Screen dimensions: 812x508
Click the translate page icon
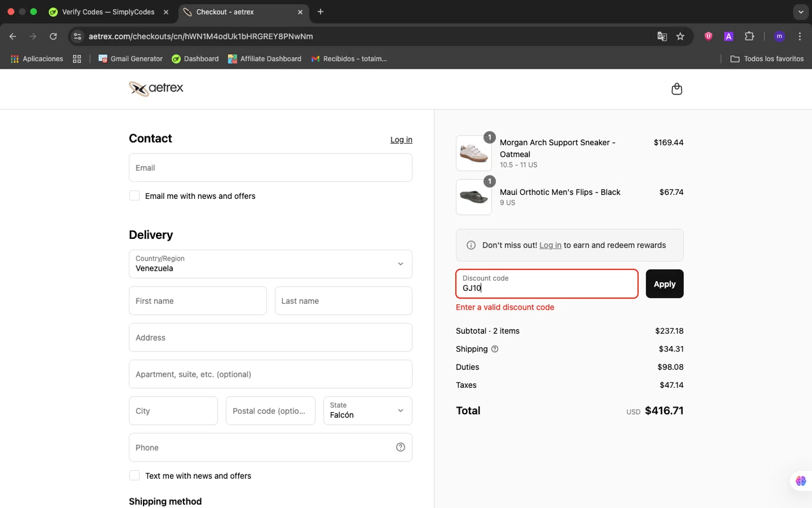[x=662, y=36]
